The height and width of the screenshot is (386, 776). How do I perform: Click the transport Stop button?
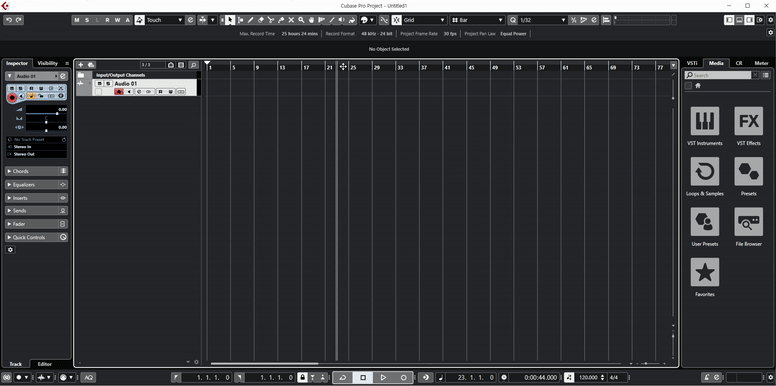(x=363, y=377)
